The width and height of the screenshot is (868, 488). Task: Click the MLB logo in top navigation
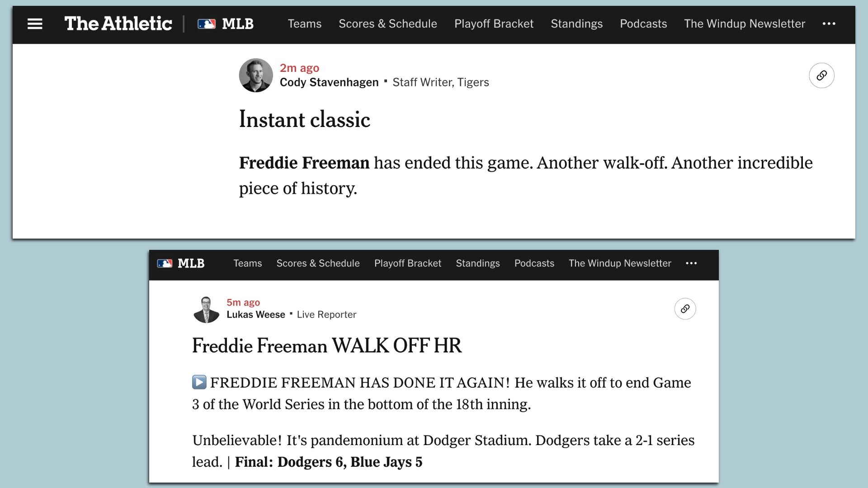226,24
